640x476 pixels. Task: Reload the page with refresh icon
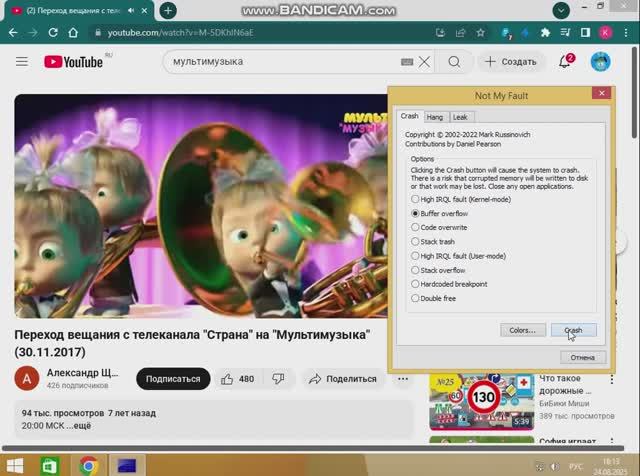coord(53,33)
